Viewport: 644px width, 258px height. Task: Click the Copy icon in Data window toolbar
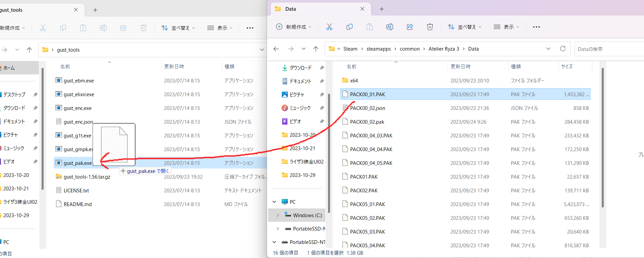click(349, 27)
